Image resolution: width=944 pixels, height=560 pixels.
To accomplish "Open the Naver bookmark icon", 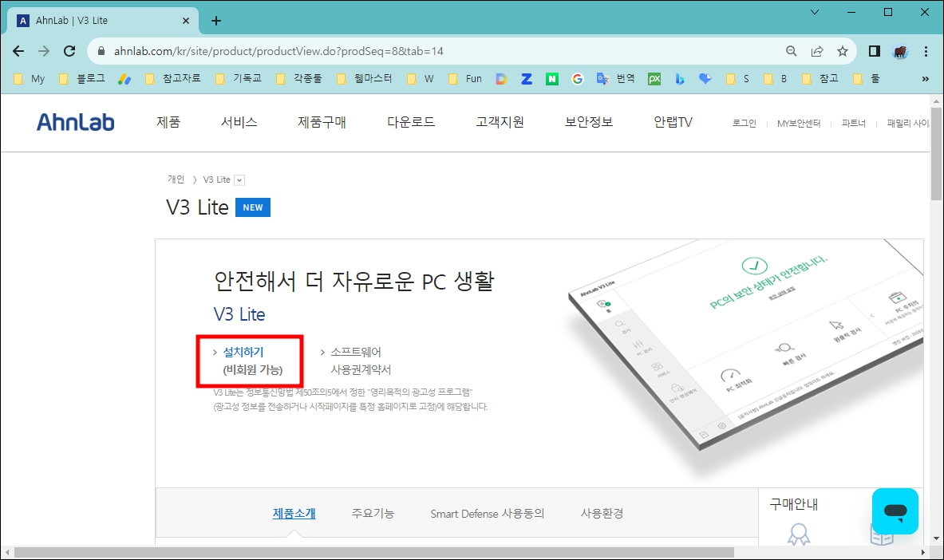I will coord(552,79).
